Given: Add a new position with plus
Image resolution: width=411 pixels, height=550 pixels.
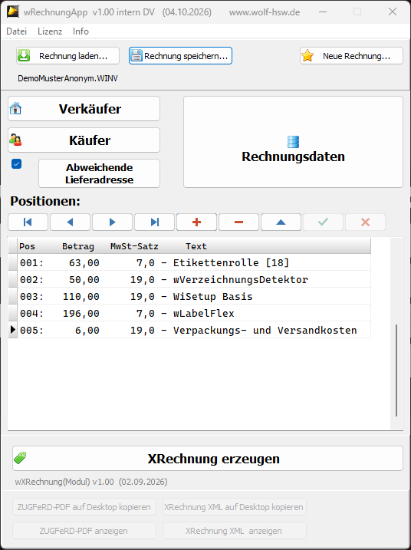Looking at the screenshot, I should (x=196, y=222).
